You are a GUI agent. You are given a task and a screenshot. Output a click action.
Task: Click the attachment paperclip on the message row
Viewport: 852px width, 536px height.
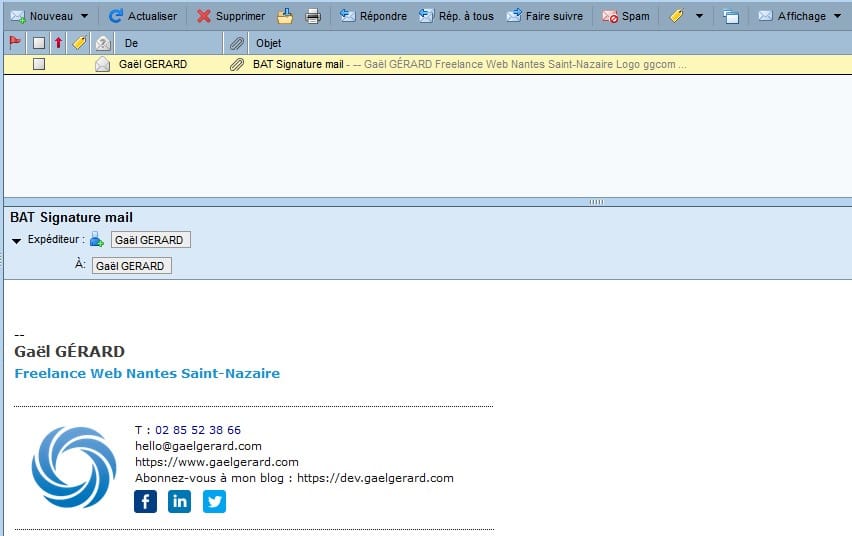[x=236, y=64]
